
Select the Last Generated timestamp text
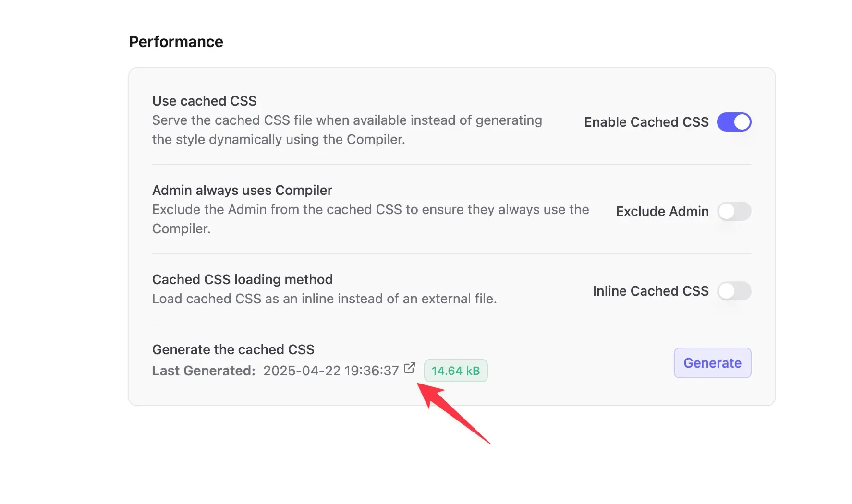(x=330, y=371)
